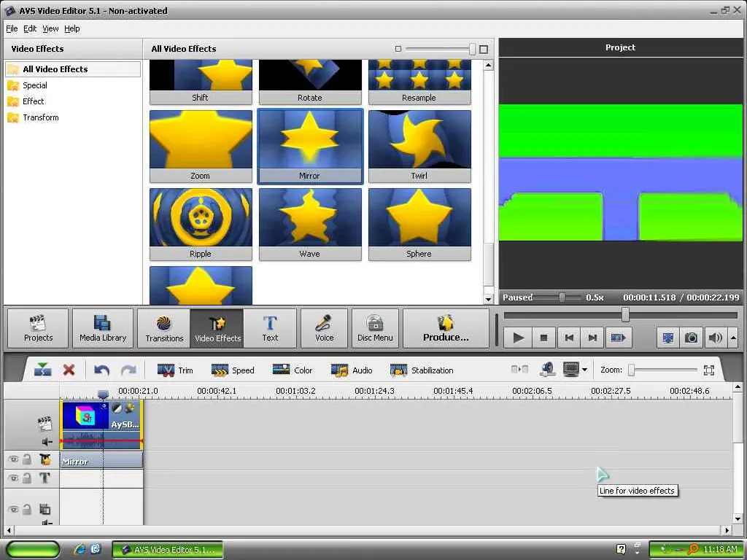Image resolution: width=747 pixels, height=560 pixels.
Task: Open the Color correction tool
Action: 293,370
